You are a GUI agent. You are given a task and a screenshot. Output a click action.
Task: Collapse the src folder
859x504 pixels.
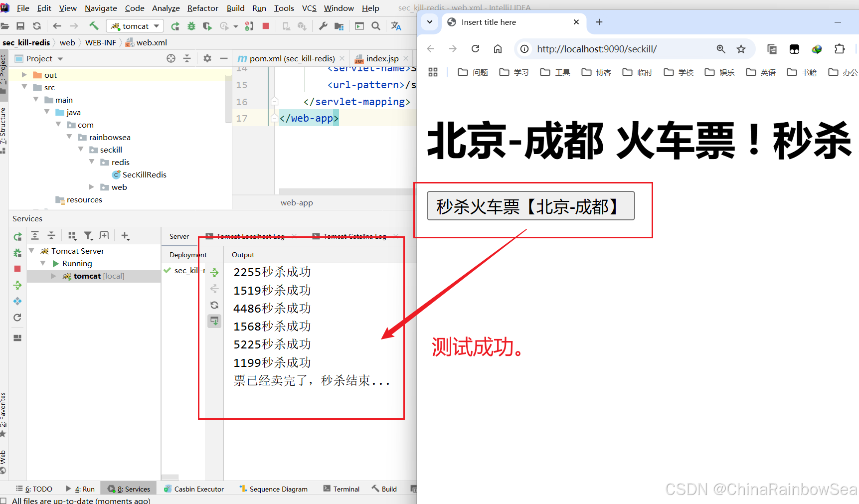(24, 87)
